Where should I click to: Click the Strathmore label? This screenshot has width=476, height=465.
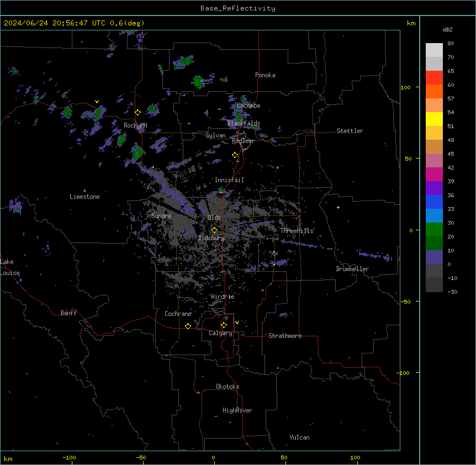point(285,336)
